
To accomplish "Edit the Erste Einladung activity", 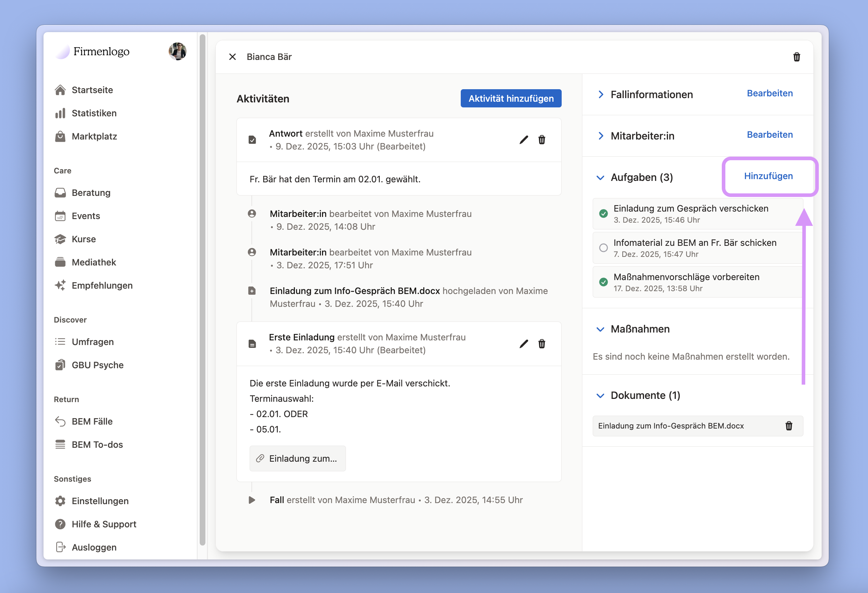I will [x=524, y=344].
